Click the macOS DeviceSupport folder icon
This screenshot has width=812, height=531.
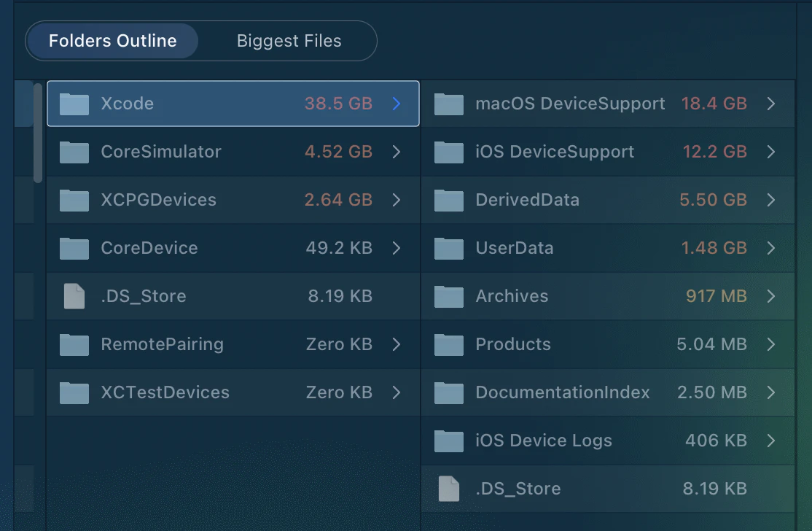[x=448, y=104]
